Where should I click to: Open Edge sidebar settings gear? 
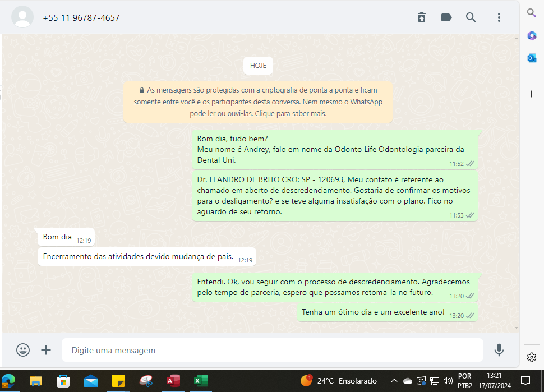[532, 357]
